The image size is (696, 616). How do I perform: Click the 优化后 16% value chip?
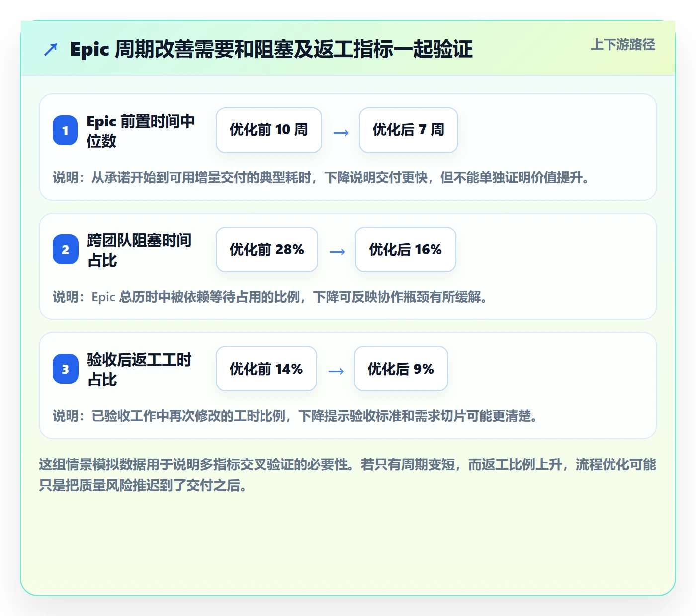pyautogui.click(x=406, y=249)
